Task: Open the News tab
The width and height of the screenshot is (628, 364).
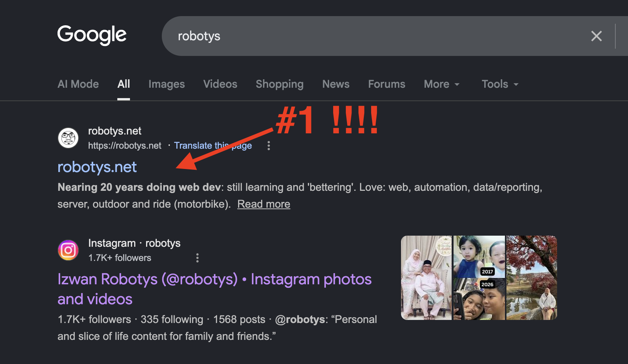Action: (x=336, y=84)
